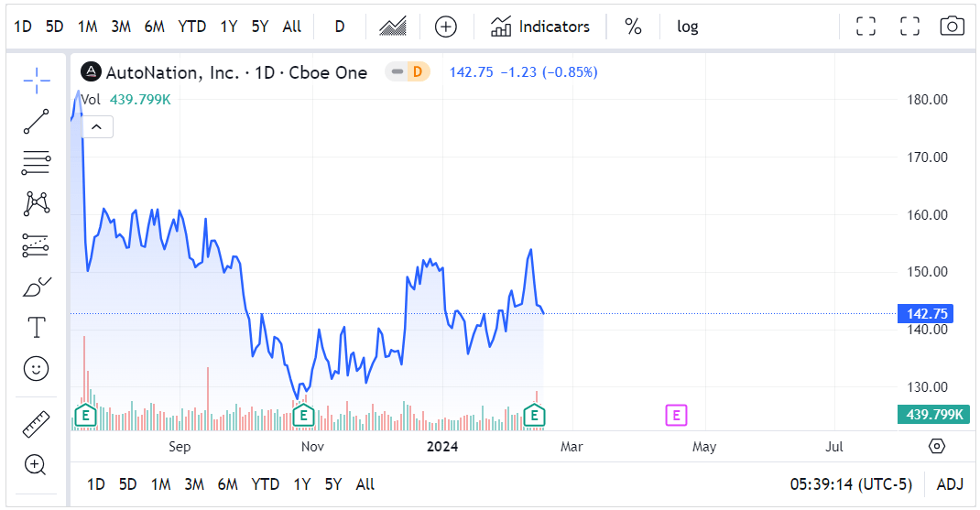Select the YTD range in bottom bar
The image size is (980, 510).
pyautogui.click(x=265, y=484)
